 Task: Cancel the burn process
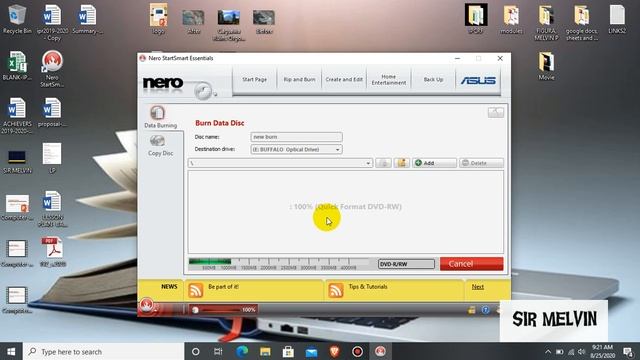(x=471, y=264)
